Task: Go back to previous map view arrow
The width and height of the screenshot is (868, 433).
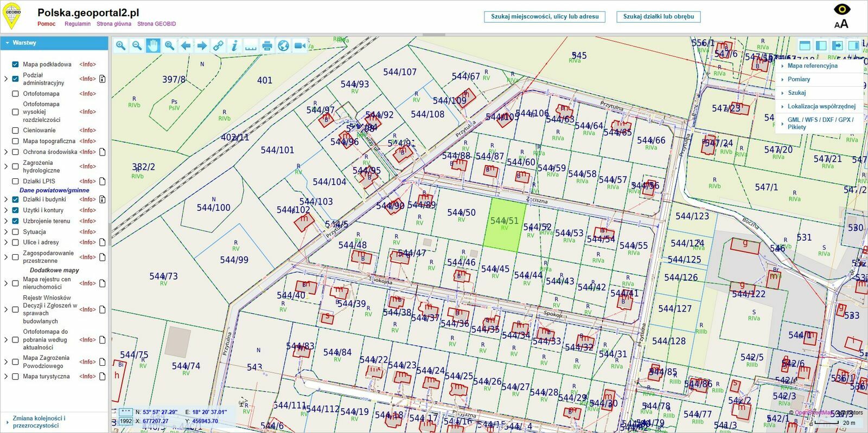Action: 186,46
